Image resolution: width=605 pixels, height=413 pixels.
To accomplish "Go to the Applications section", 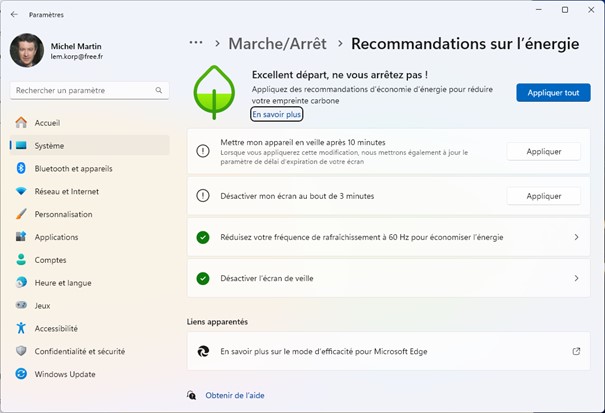I will click(x=56, y=237).
